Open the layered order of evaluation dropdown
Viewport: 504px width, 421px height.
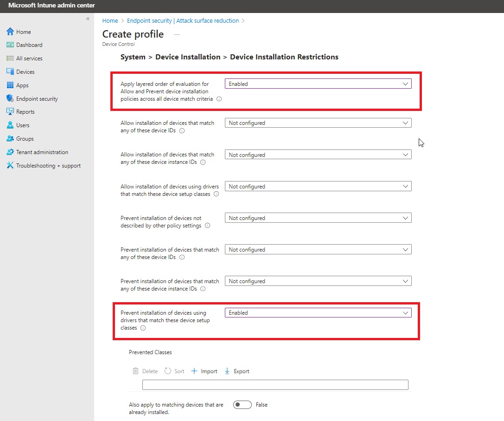click(x=318, y=84)
